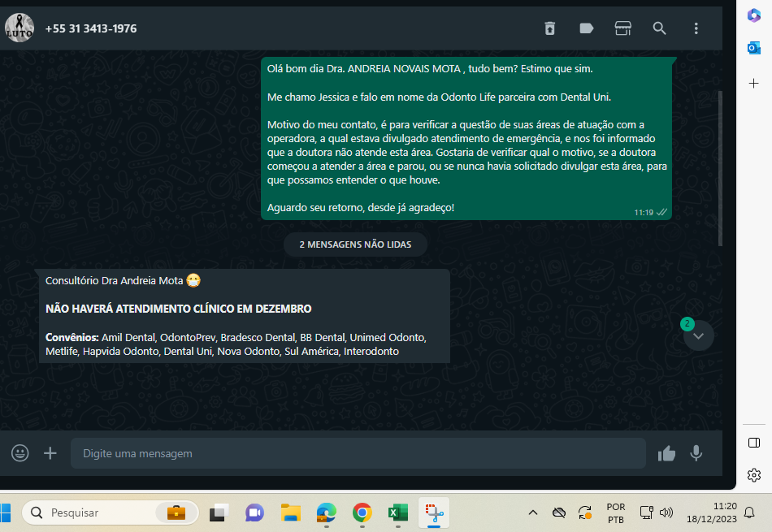Viewport: 772px width, 532px height.
Task: Click sent message timestamp 11:19
Action: pyautogui.click(x=644, y=213)
